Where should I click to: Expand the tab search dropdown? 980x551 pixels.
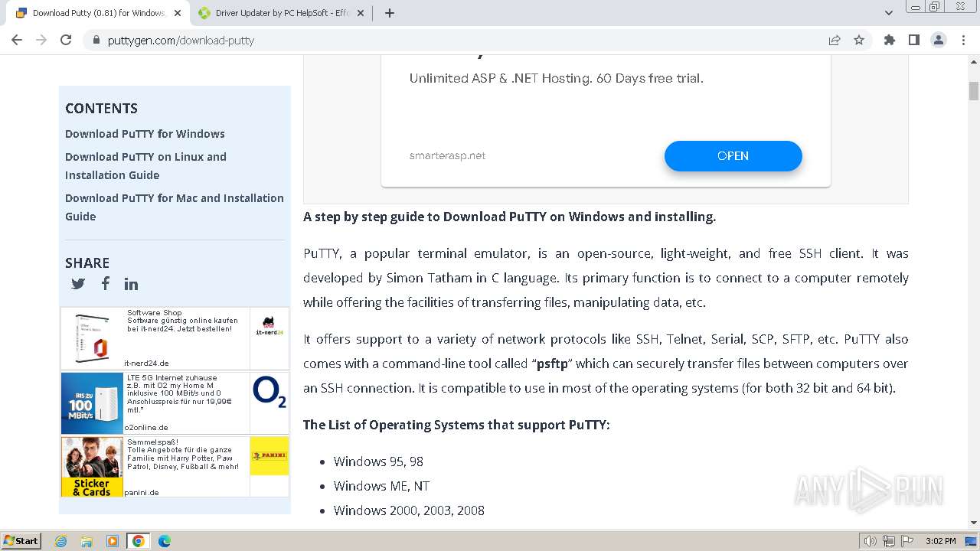[x=889, y=13]
